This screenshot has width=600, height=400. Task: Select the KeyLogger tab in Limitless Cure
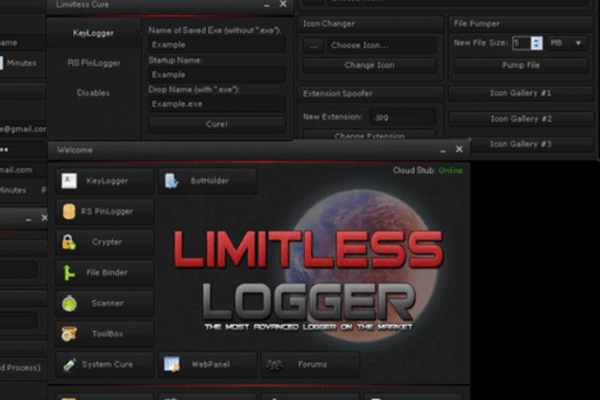coord(93,33)
